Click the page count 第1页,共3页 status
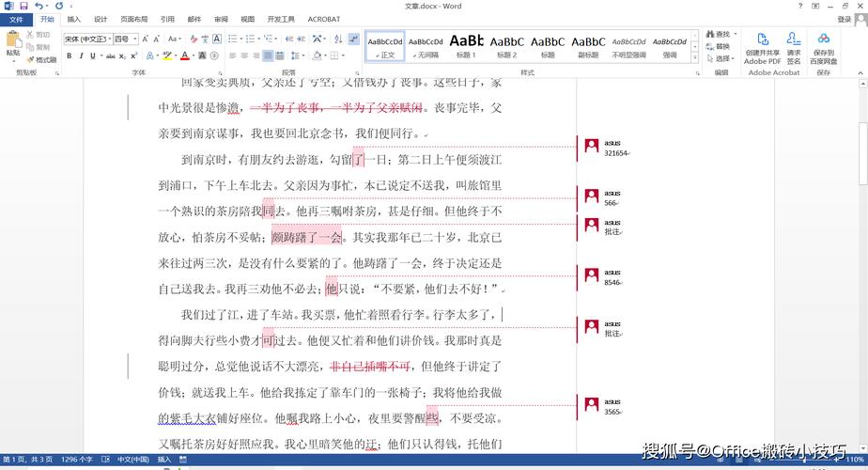 (27, 460)
